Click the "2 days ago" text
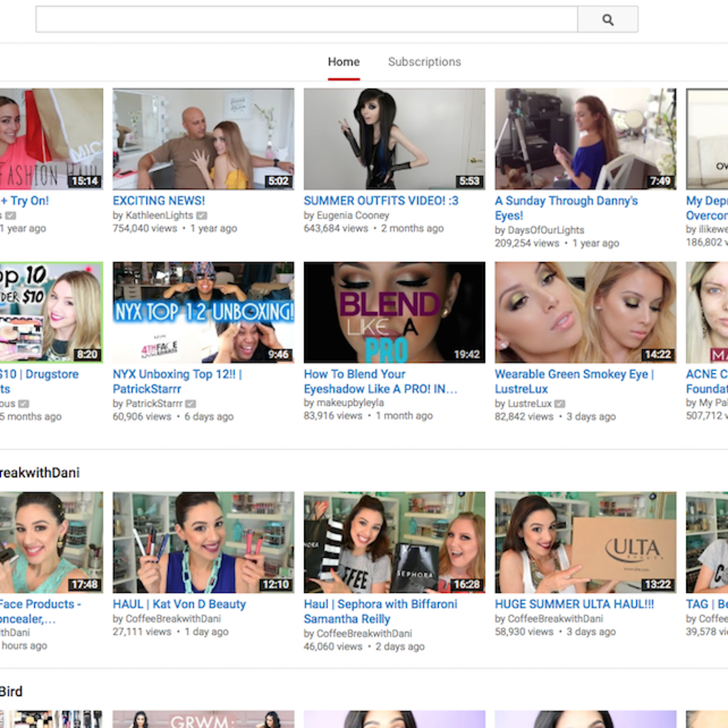The width and height of the screenshot is (728, 728). (400, 647)
